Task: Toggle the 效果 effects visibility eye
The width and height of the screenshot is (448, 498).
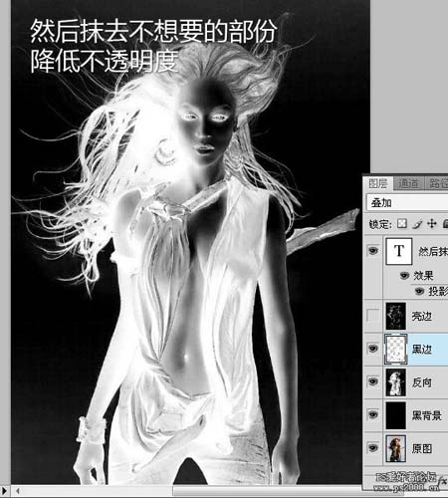Action: 404,275
